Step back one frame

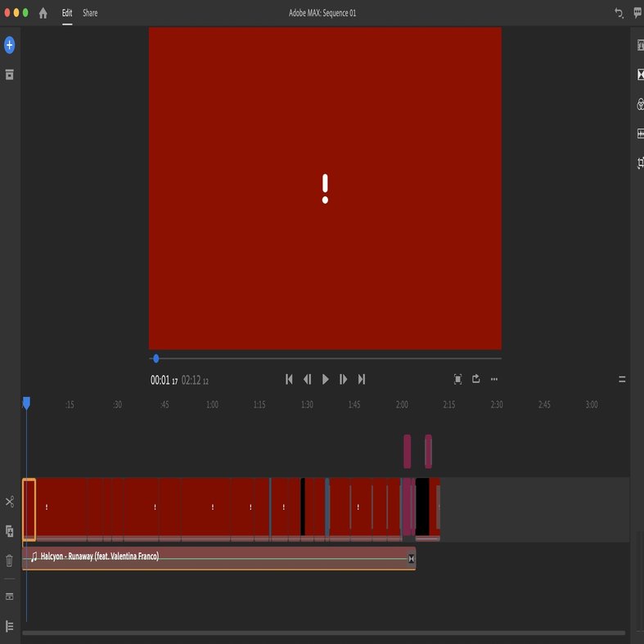pyautogui.click(x=307, y=380)
